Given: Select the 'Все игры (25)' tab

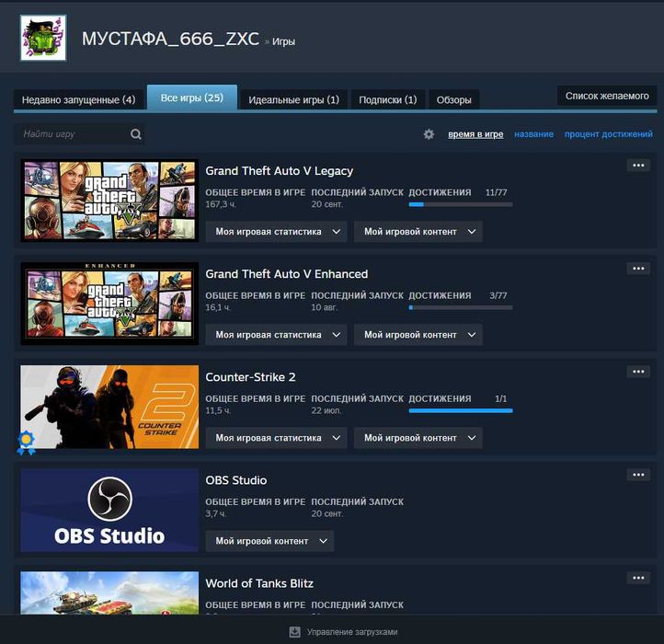Looking at the screenshot, I should pyautogui.click(x=192, y=98).
